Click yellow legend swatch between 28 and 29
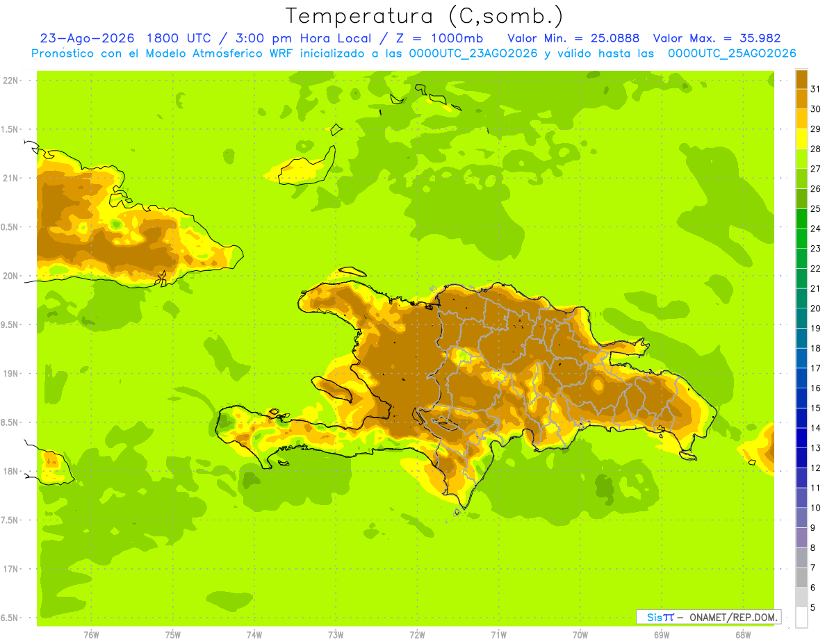 pyautogui.click(x=801, y=138)
